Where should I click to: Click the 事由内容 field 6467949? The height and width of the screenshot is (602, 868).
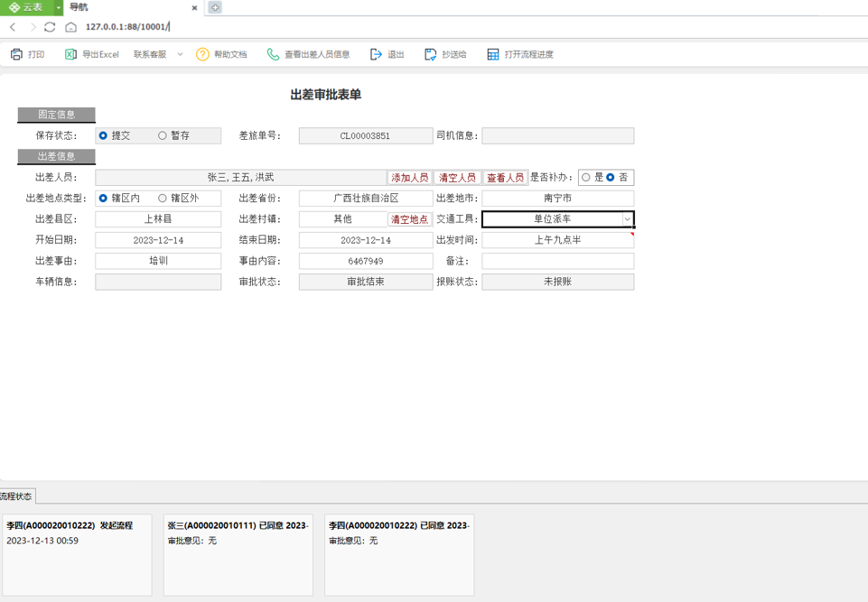(366, 261)
